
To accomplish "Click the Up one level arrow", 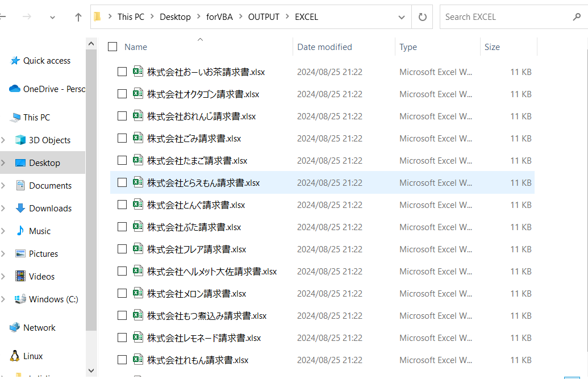I will click(78, 17).
